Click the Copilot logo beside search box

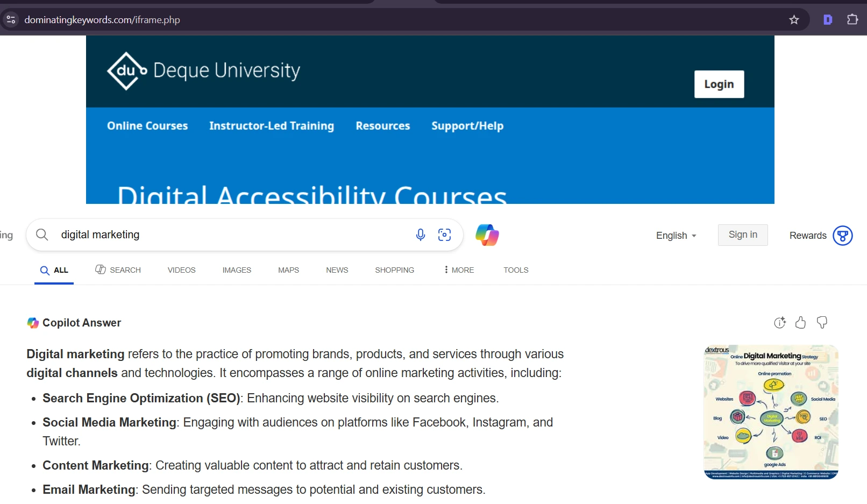coord(487,235)
